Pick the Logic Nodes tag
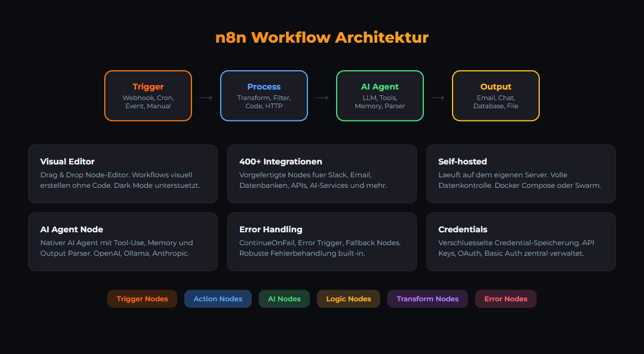This screenshot has width=644, height=354. (348, 299)
